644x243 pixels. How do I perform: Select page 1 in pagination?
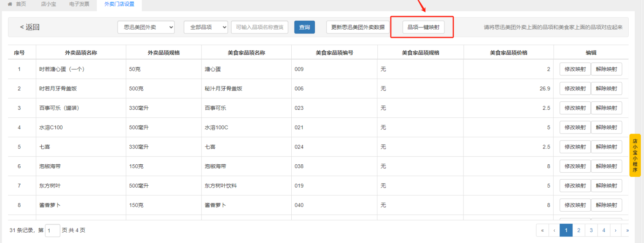coord(566,230)
